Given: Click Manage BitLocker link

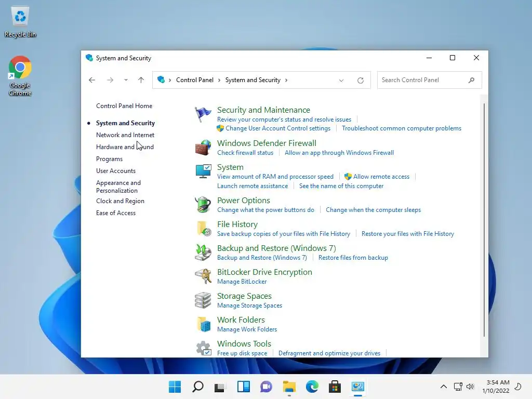Looking at the screenshot, I should (x=242, y=281).
